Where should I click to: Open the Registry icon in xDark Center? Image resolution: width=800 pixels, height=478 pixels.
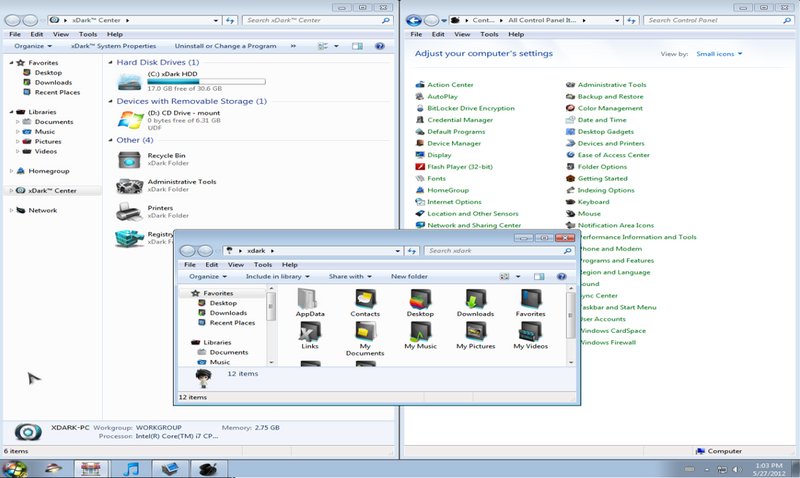point(129,238)
